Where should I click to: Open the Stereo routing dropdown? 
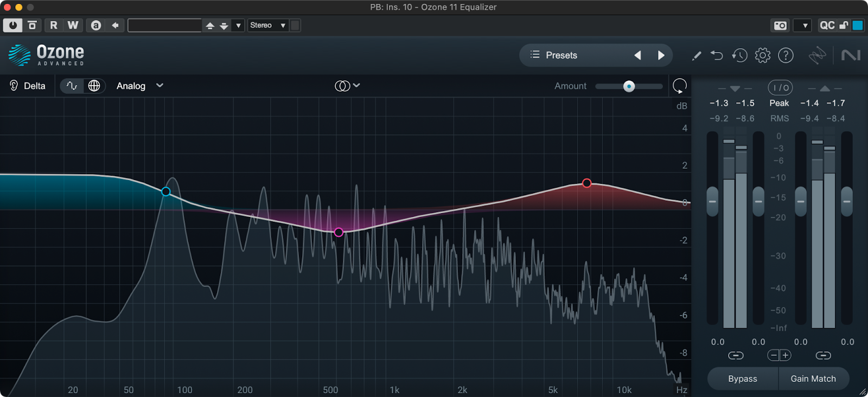[267, 25]
